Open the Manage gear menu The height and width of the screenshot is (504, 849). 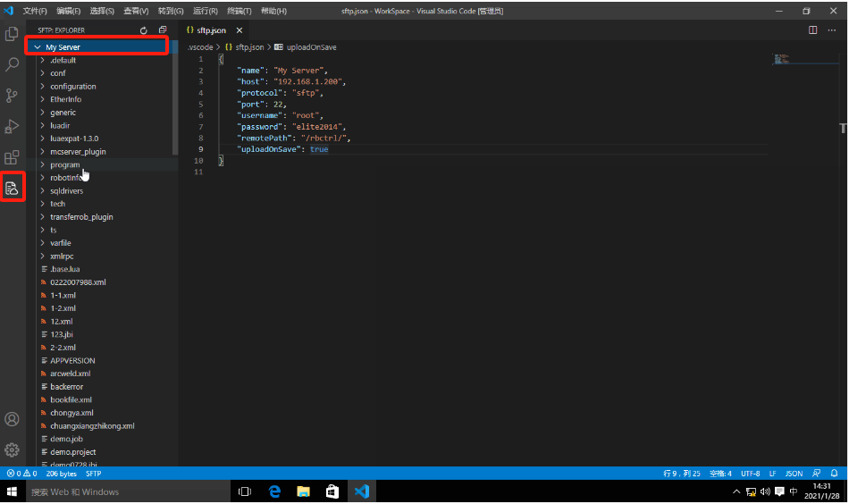tap(13, 449)
